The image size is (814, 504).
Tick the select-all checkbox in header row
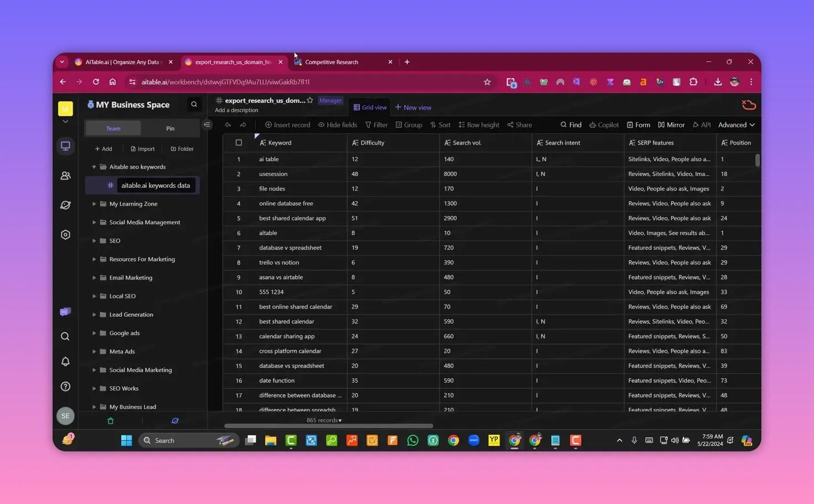coord(239,142)
